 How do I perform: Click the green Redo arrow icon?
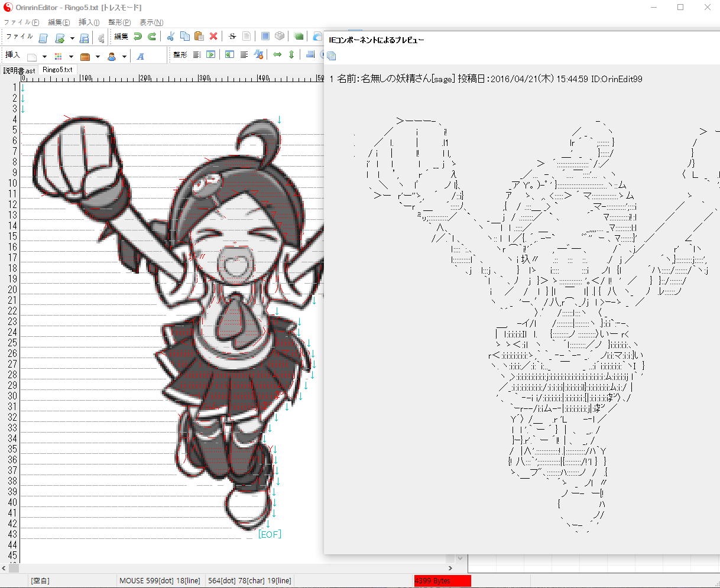tap(152, 37)
